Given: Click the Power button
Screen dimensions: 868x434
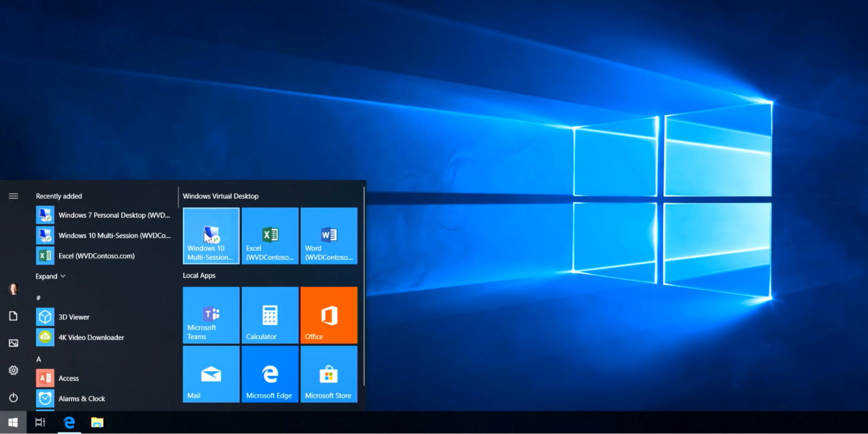Looking at the screenshot, I should [x=13, y=398].
